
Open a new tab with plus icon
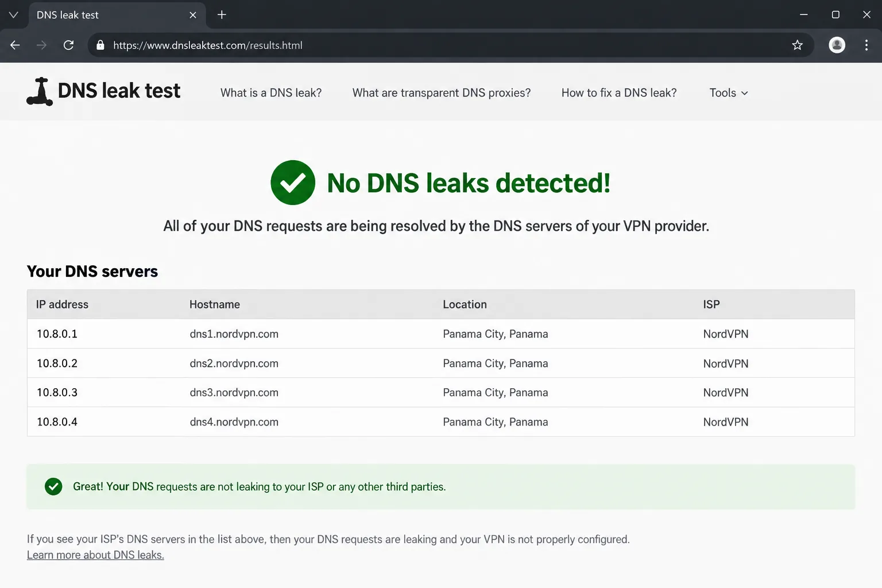click(x=222, y=15)
